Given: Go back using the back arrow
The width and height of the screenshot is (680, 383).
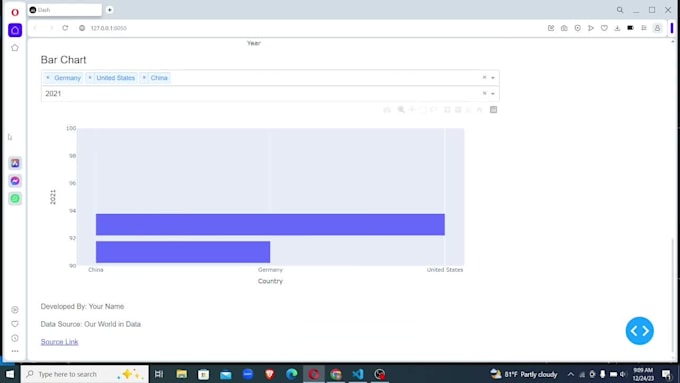Looking at the screenshot, I should point(35,28).
